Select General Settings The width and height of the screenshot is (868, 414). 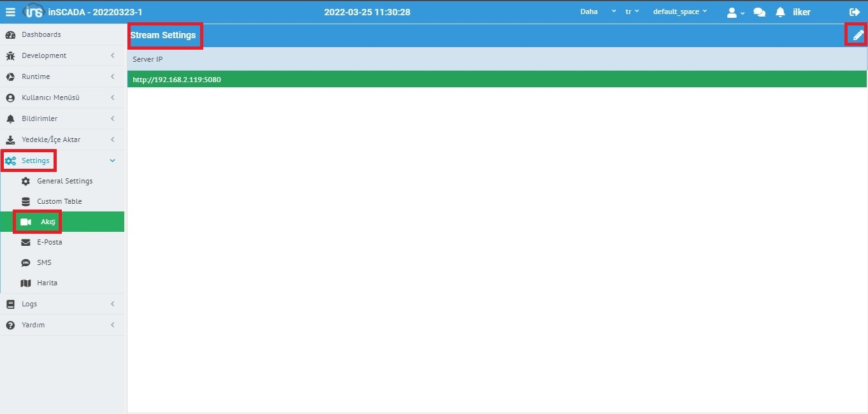coord(64,181)
